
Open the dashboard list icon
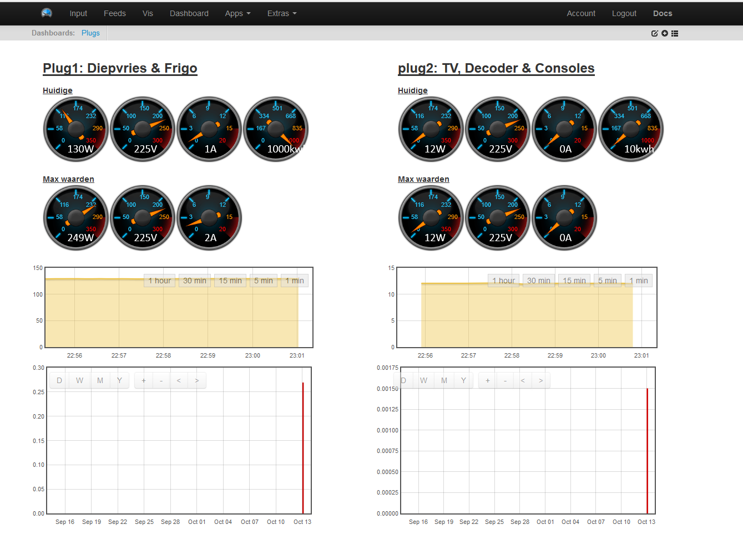(675, 33)
